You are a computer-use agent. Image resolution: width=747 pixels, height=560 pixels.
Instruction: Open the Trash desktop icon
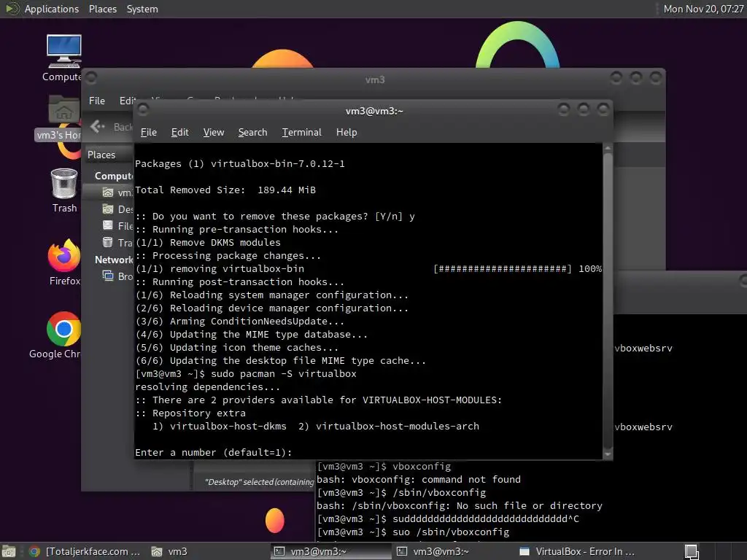64,190
